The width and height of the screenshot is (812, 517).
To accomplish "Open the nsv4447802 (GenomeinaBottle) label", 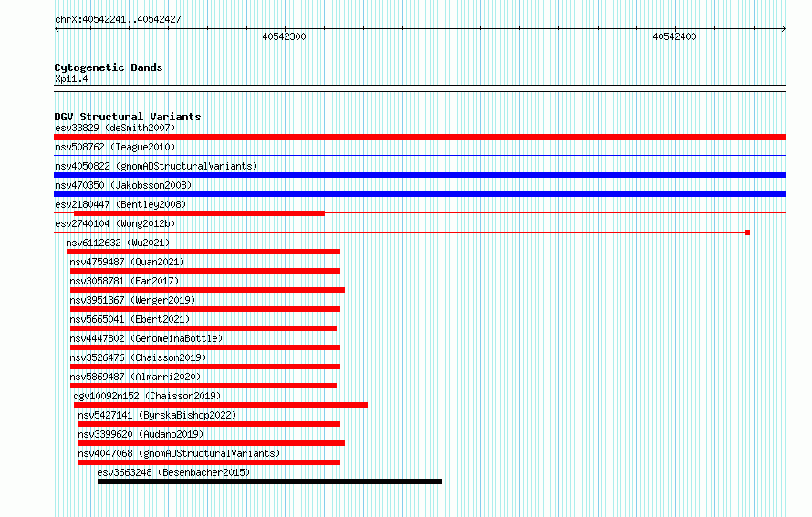I will pos(146,338).
